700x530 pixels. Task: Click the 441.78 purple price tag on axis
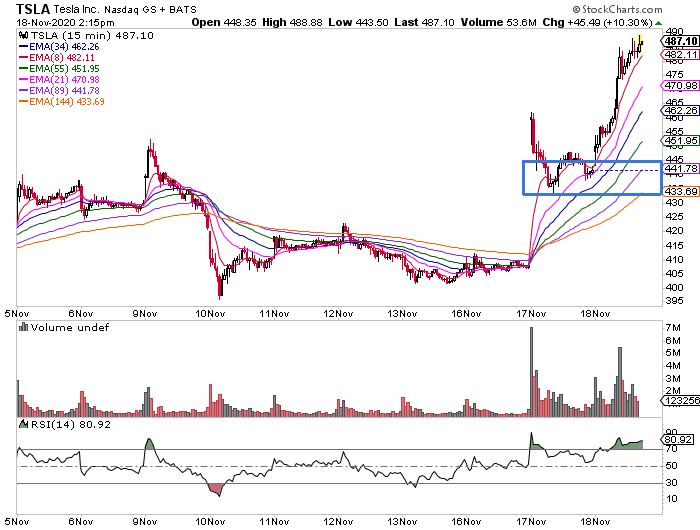679,169
